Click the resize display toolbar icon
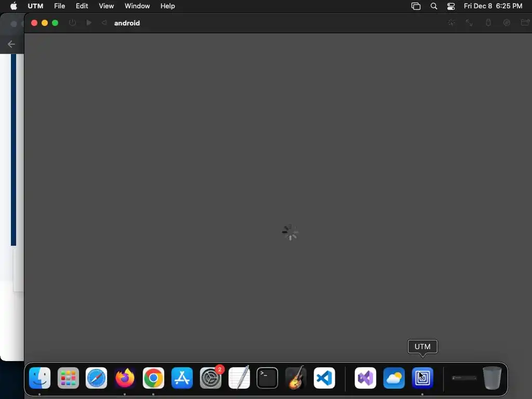The image size is (532, 399). (x=469, y=23)
